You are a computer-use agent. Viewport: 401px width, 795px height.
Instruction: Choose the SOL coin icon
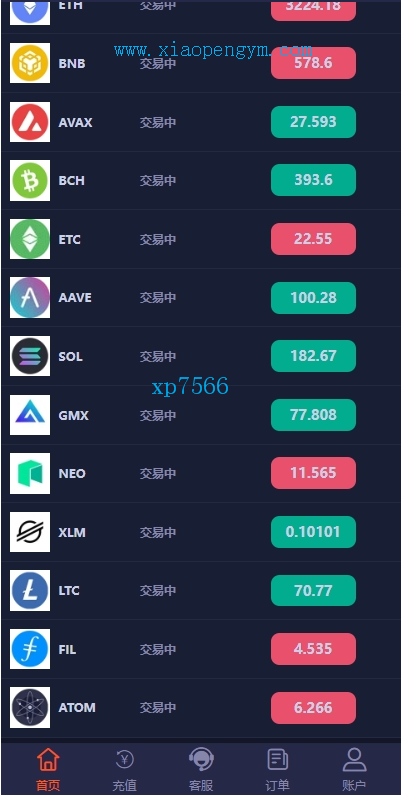(x=30, y=356)
